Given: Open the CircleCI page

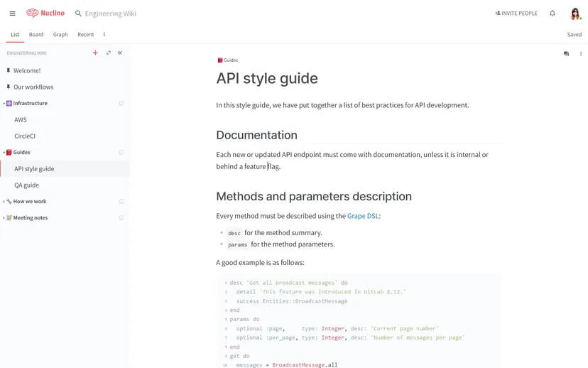Looking at the screenshot, I should pyautogui.click(x=25, y=136).
